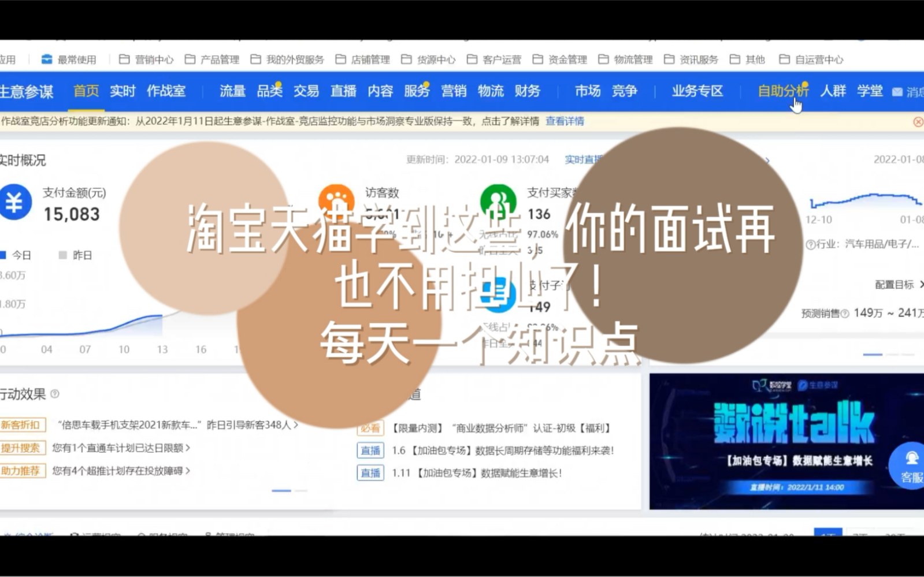Open the 物流 menu
The image size is (924, 577).
coord(491,91)
